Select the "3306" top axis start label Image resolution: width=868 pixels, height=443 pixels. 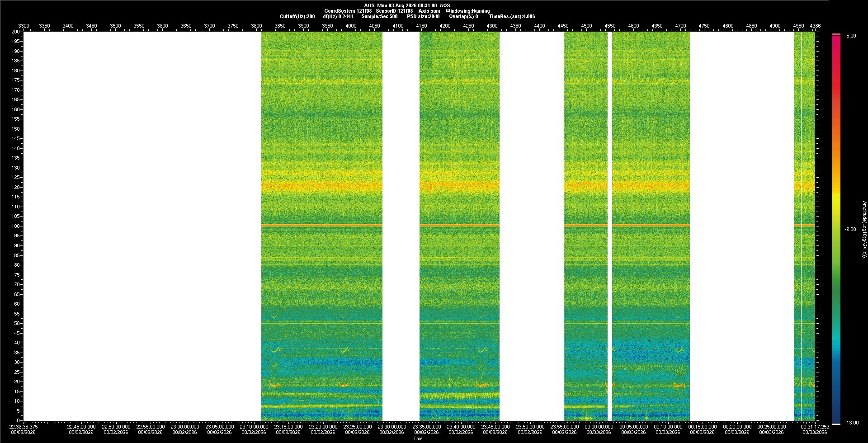coord(24,26)
